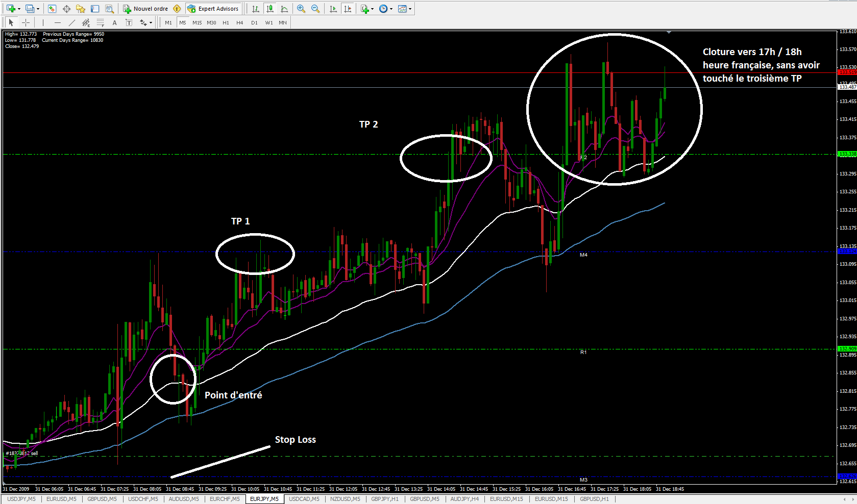Zoom out of the chart
Image resolution: width=857 pixels, height=504 pixels.
click(315, 9)
